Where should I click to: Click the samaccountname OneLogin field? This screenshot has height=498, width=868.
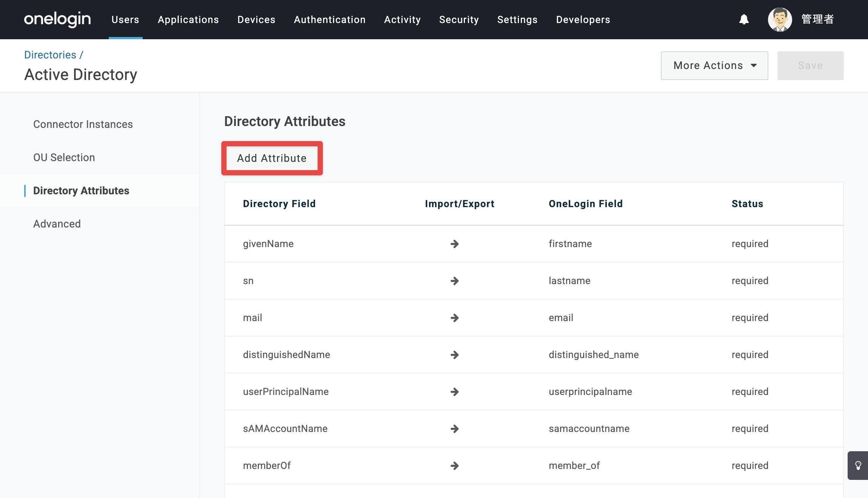click(589, 429)
